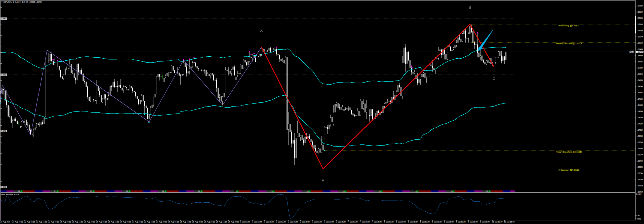Click the 1.350 price level tag
644x224 pixels.
point(4,75)
